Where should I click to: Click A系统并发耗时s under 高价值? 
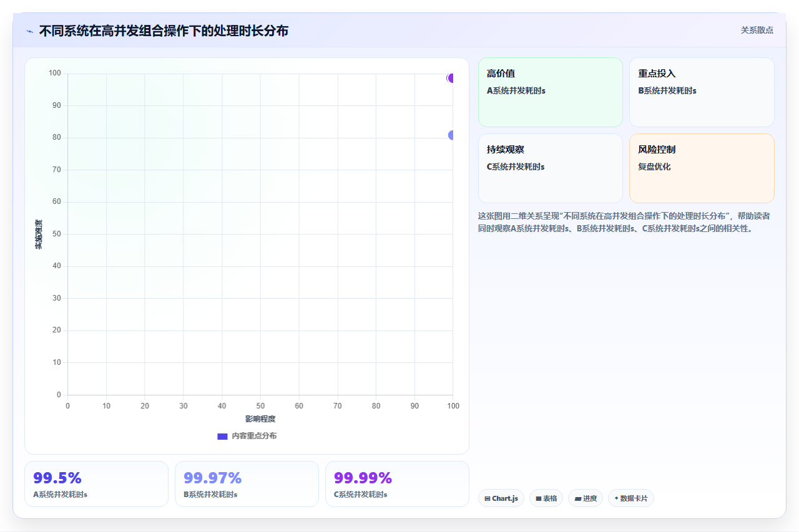(x=516, y=90)
